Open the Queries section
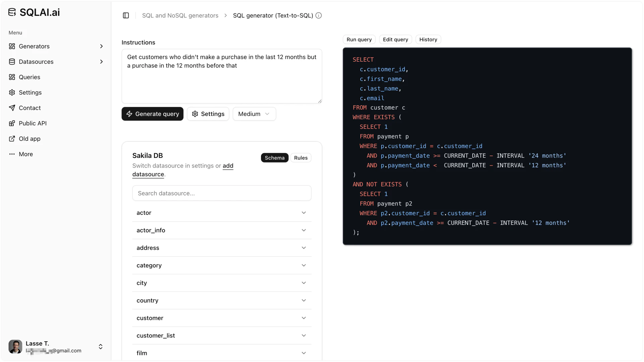Screen dimensions: 644x362 30,77
